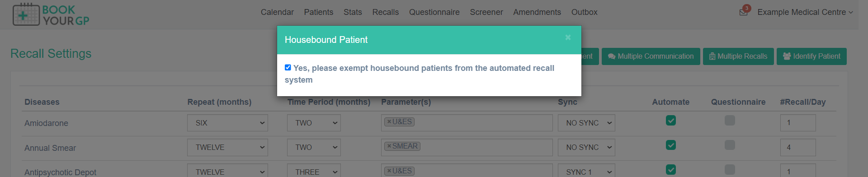868x177 pixels.
Task: Open Annual Smear Time Period dropdown
Action: 314,147
